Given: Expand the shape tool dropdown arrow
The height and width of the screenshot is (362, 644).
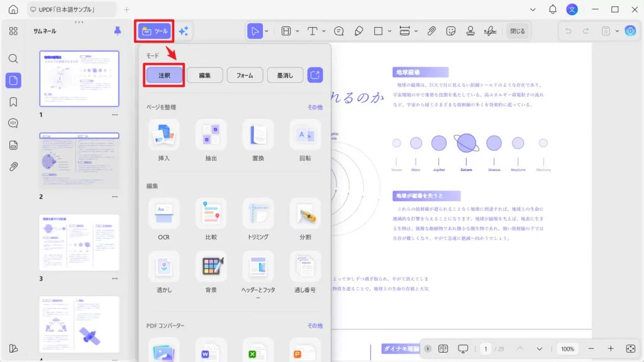Looking at the screenshot, I should (389, 31).
